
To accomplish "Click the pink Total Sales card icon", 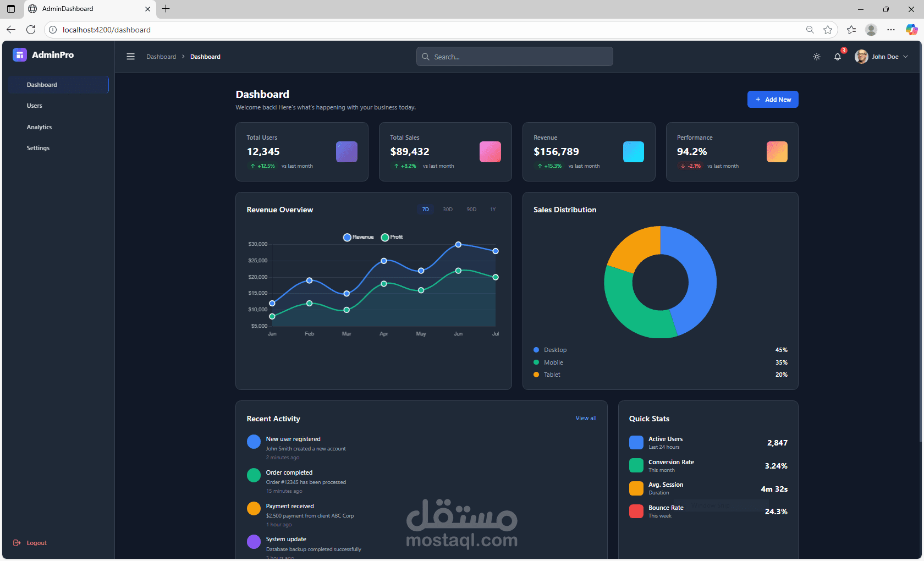I will pyautogui.click(x=490, y=152).
